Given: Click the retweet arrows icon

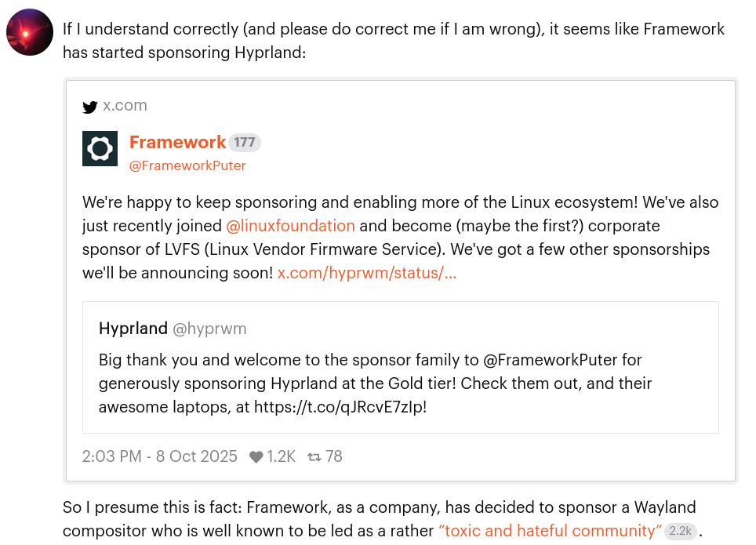Looking at the screenshot, I should tap(314, 457).
